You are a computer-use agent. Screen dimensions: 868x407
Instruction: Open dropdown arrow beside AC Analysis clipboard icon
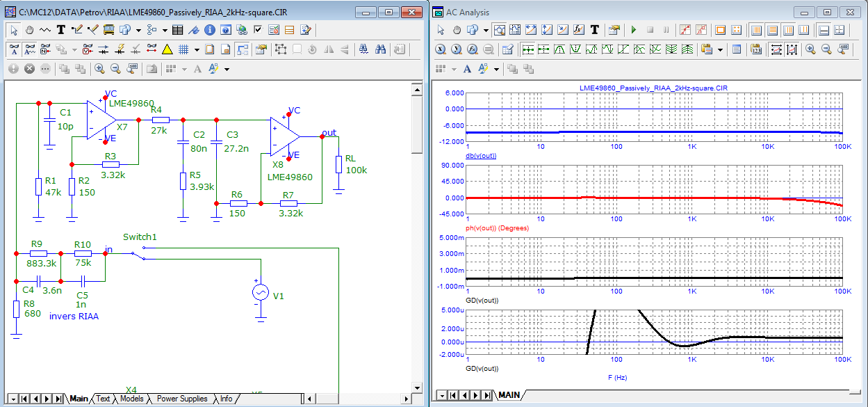tap(721, 49)
